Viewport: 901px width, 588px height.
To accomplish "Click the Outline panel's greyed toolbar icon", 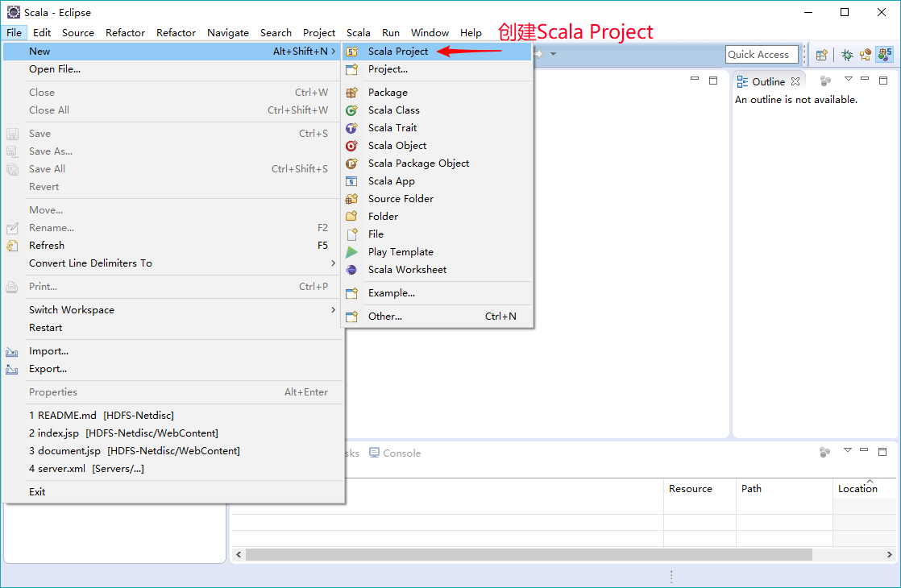I will tap(825, 81).
